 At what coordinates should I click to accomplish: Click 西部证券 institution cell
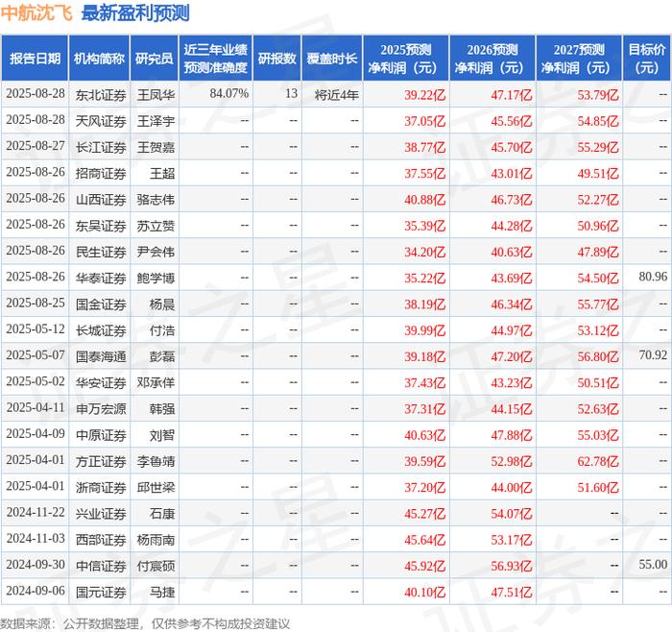point(101,540)
